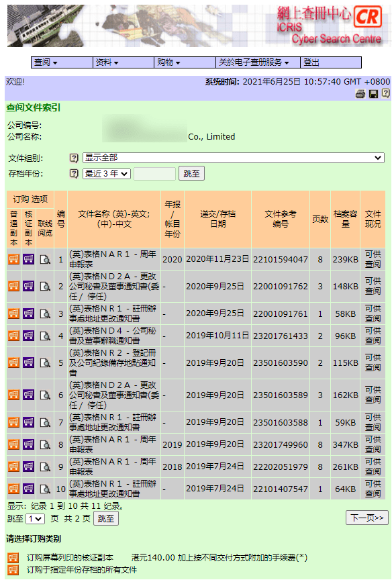The width and height of the screenshot is (392, 582).
Task: Order certified copy for document row 1
Action: (29, 259)
